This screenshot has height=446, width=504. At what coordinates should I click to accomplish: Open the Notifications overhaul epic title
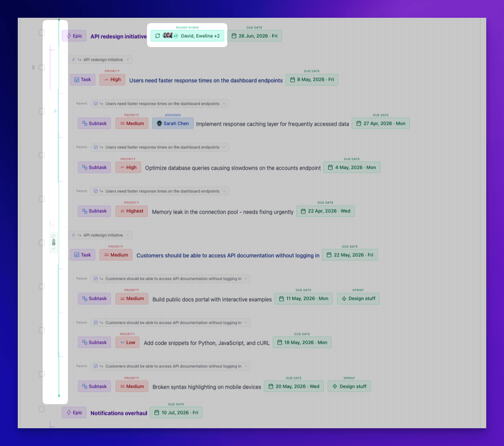click(119, 413)
